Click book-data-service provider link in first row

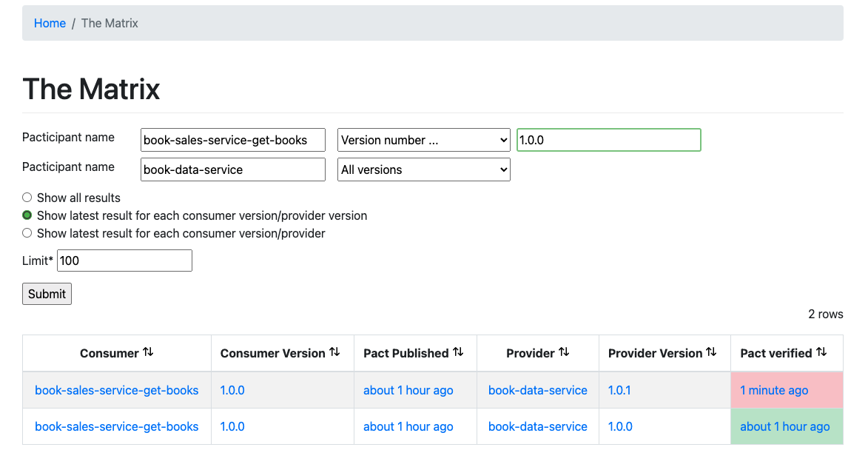[x=538, y=390]
